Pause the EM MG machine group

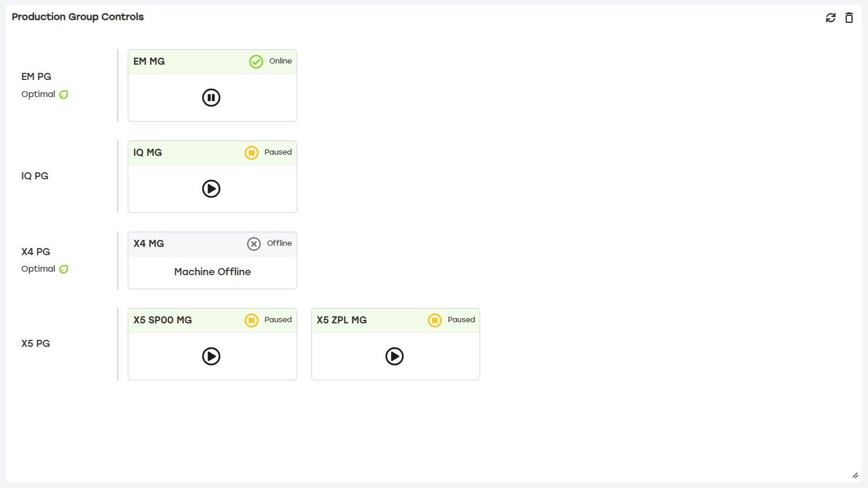pyautogui.click(x=211, y=97)
